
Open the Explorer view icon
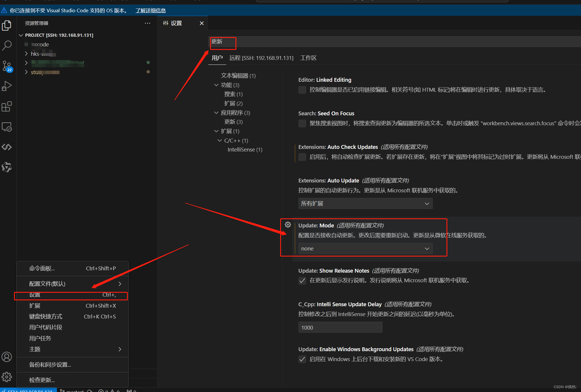click(x=7, y=26)
